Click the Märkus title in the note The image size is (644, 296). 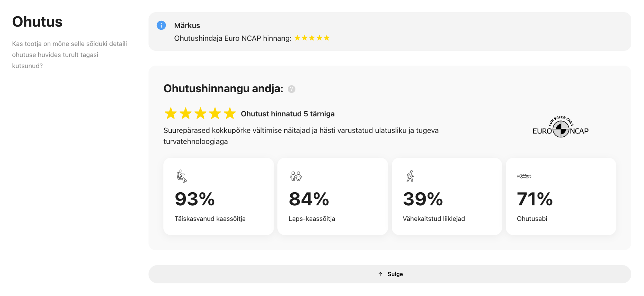point(187,25)
